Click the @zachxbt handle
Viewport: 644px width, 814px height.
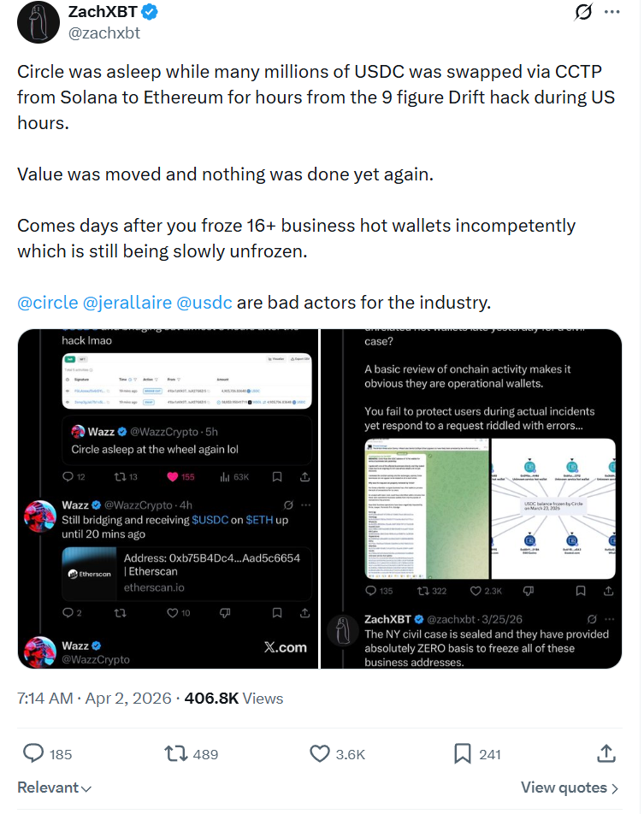coord(103,33)
